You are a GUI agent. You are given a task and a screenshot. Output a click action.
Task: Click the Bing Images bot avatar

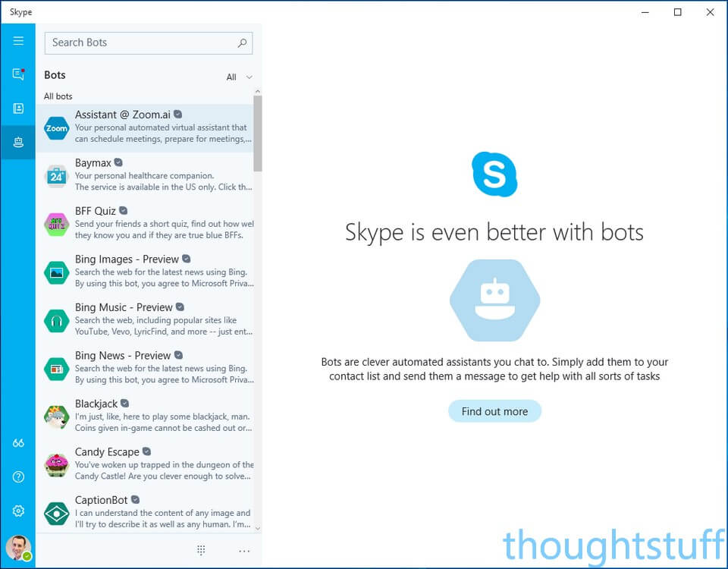(57, 272)
